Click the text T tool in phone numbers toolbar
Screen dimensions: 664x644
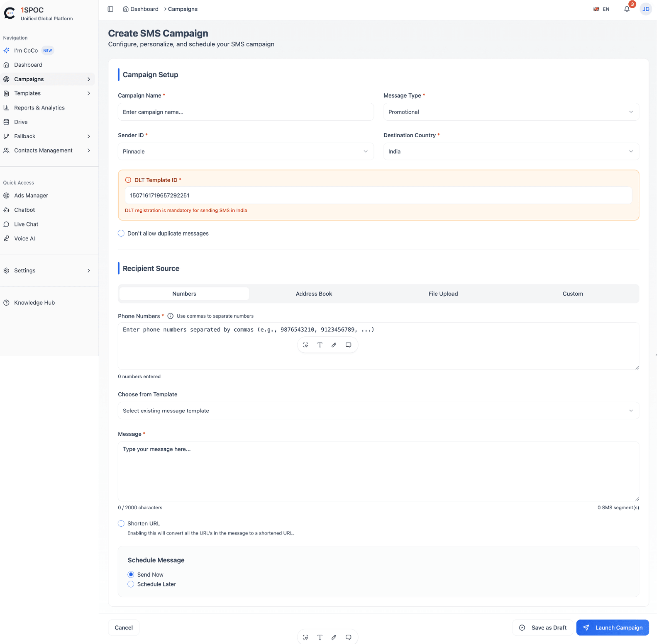320,345
